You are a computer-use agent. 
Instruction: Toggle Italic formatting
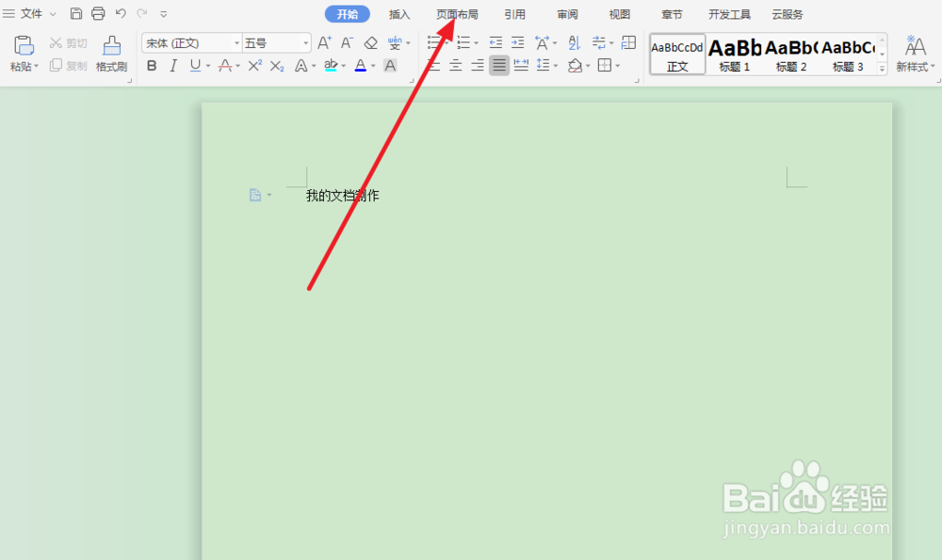point(173,66)
